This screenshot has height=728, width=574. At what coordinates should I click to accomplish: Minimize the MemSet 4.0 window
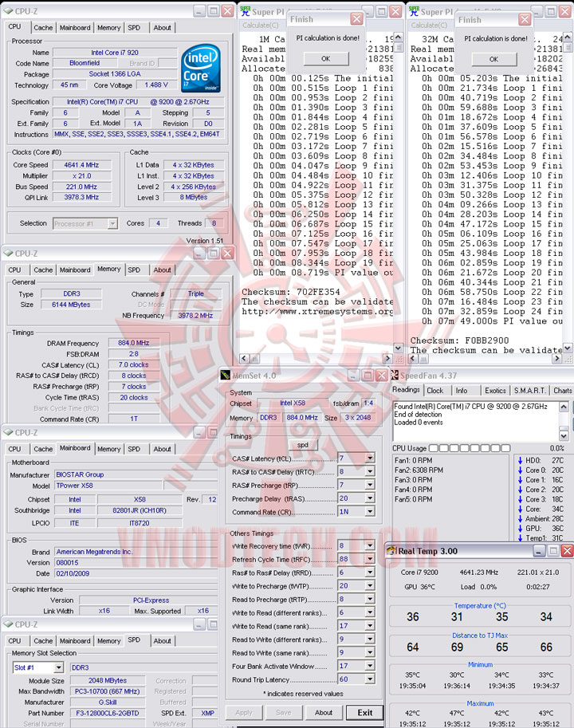352,375
